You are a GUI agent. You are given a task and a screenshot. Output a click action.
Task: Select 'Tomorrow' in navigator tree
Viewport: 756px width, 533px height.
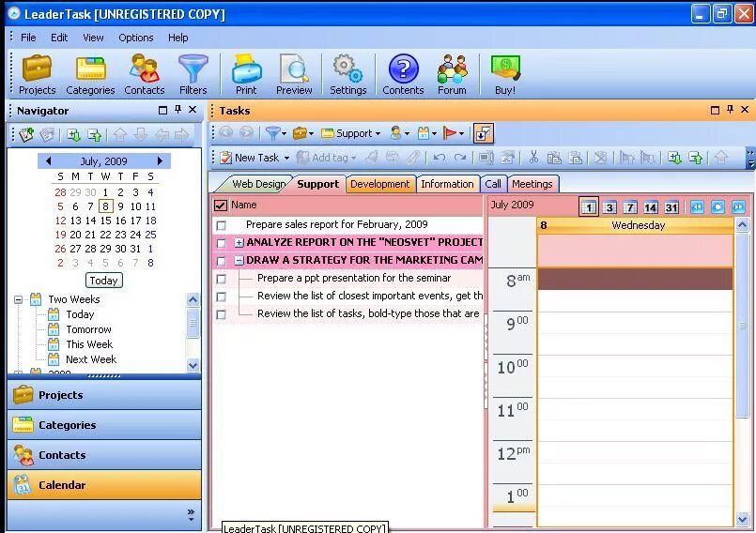tap(88, 329)
